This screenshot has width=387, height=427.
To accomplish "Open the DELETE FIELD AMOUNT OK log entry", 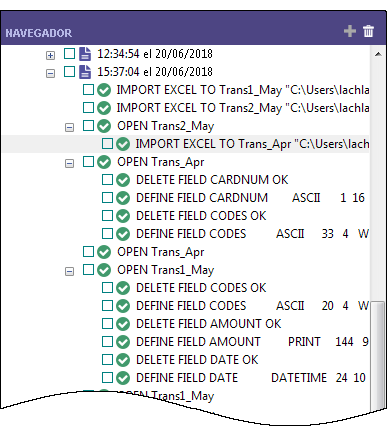I will coord(209,324).
